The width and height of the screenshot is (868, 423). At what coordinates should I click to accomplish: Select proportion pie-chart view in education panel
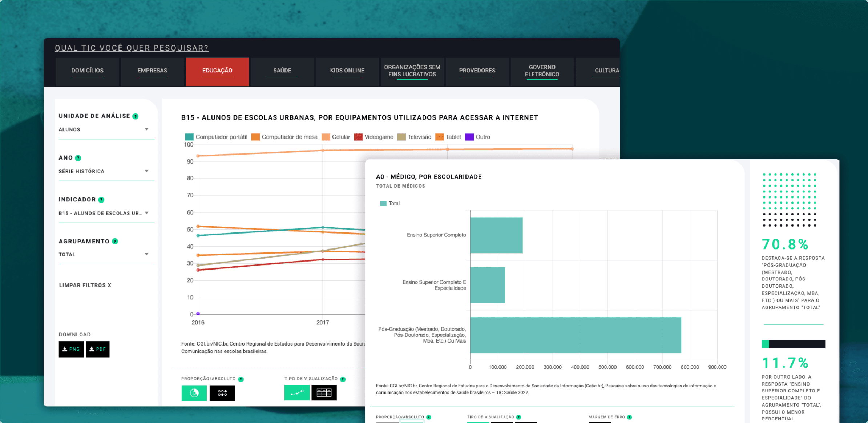pos(194,393)
